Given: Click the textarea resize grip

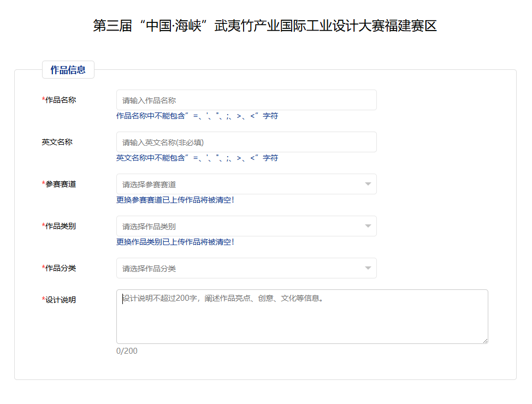Looking at the screenshot, I should pos(485,341).
